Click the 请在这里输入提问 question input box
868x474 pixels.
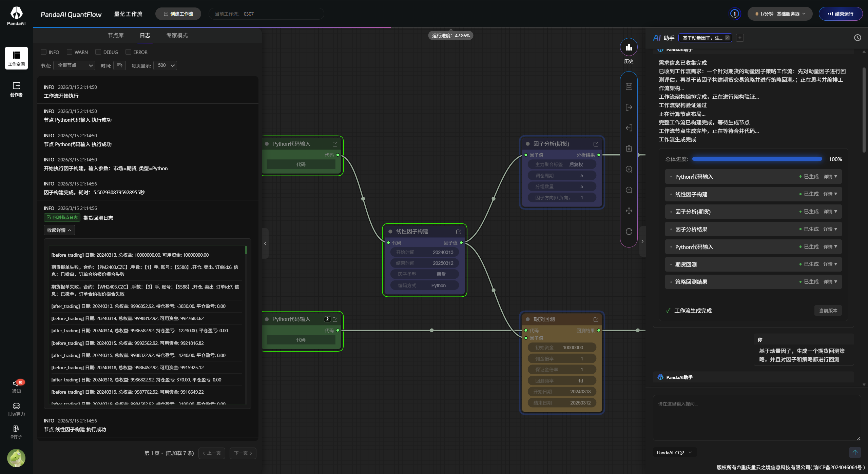point(757,418)
